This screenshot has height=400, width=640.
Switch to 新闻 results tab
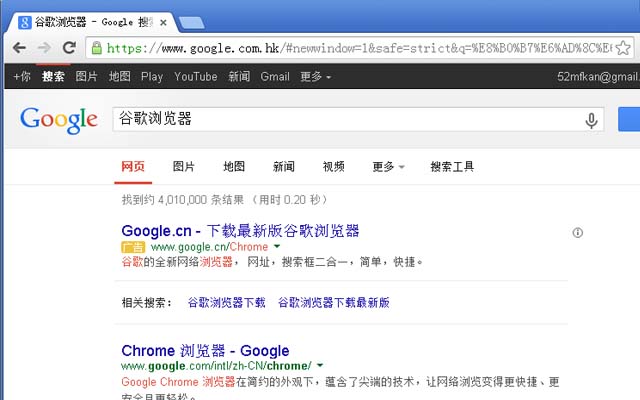coord(284,167)
